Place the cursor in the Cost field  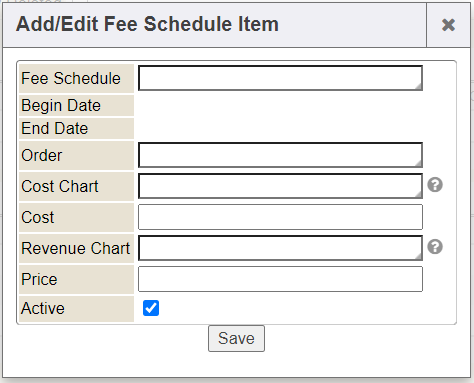coord(280,217)
